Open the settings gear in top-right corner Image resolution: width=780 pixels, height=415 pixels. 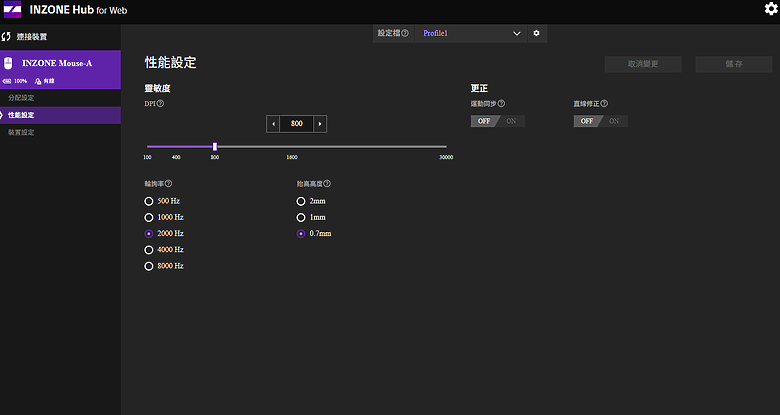pyautogui.click(x=771, y=8)
